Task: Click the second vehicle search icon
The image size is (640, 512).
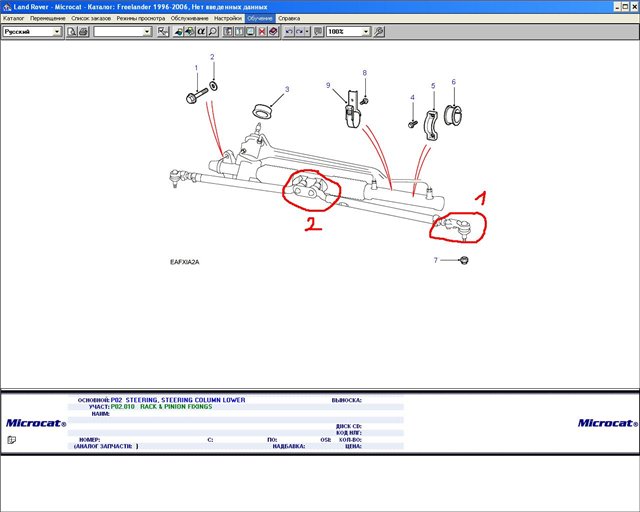Action: 190,31
